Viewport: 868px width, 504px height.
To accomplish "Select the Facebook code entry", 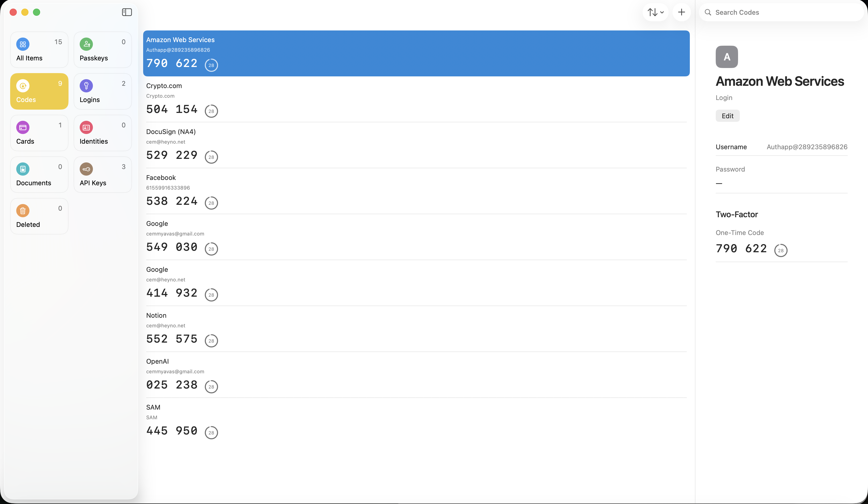I will (x=416, y=191).
